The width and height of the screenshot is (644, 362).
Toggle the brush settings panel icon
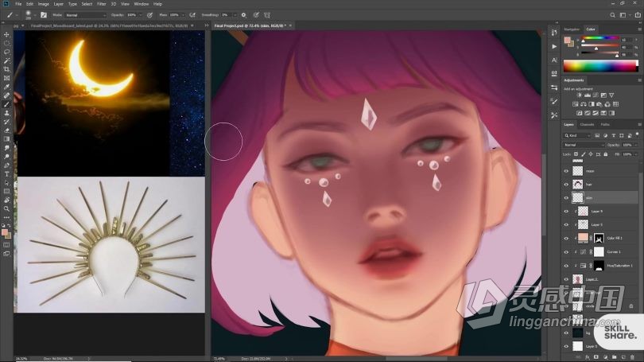(44, 15)
